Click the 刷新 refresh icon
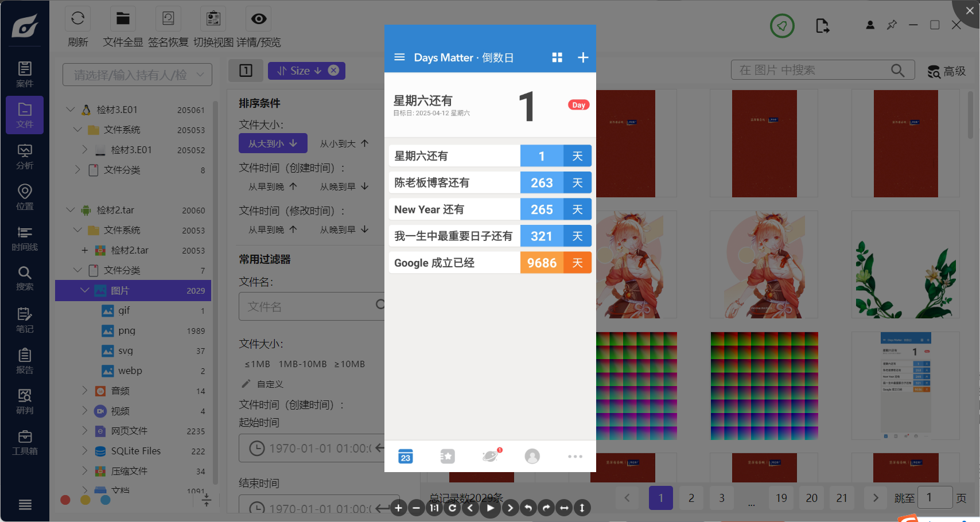 [x=78, y=18]
